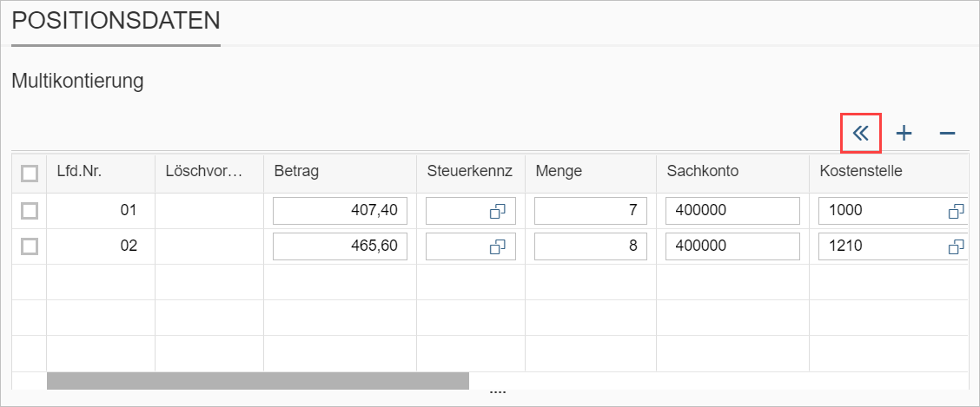Add a new row with plus icon

[x=904, y=134]
